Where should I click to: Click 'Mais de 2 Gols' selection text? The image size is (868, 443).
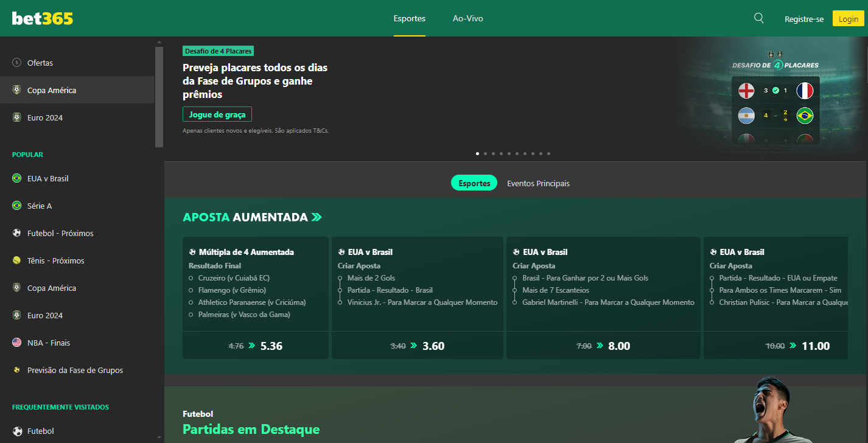371,278
